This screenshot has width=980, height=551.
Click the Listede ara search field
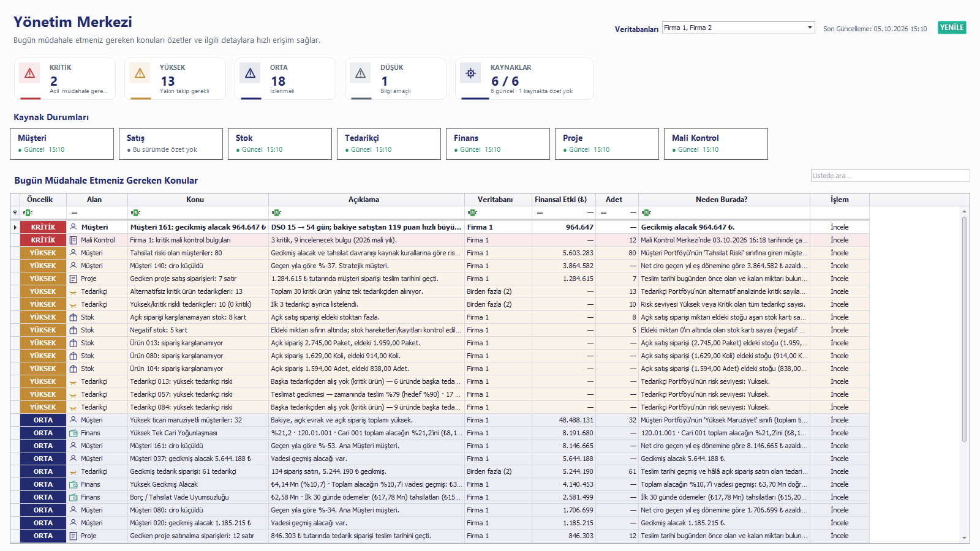coord(890,176)
